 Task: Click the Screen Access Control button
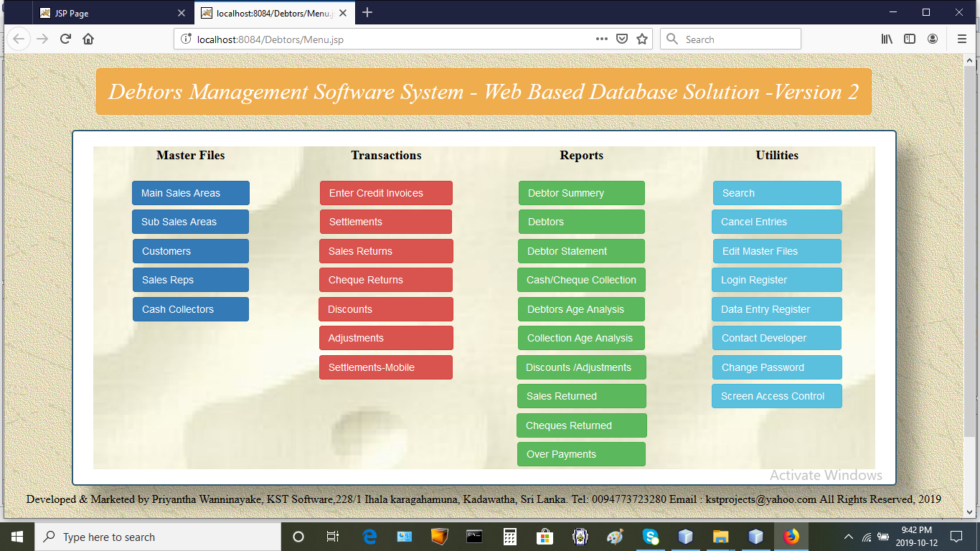[x=776, y=396]
